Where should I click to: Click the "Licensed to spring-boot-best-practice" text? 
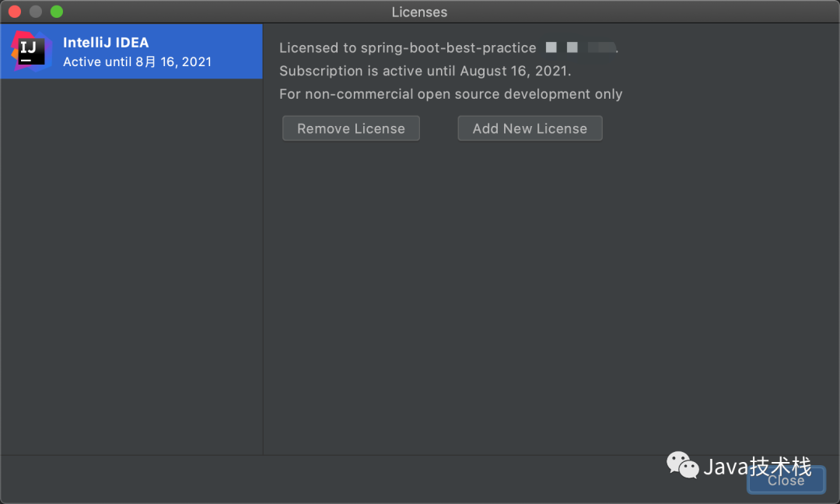pyautogui.click(x=408, y=47)
